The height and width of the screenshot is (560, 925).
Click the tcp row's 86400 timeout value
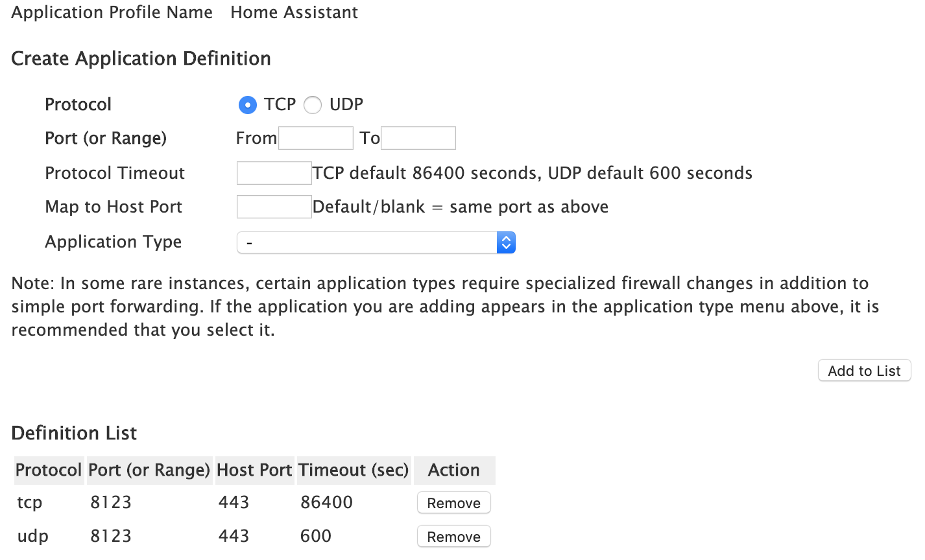(x=326, y=502)
